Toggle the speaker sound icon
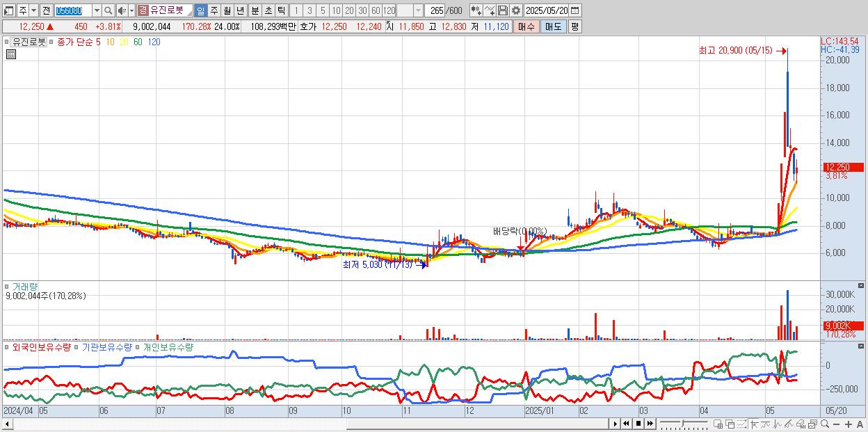 (x=122, y=10)
